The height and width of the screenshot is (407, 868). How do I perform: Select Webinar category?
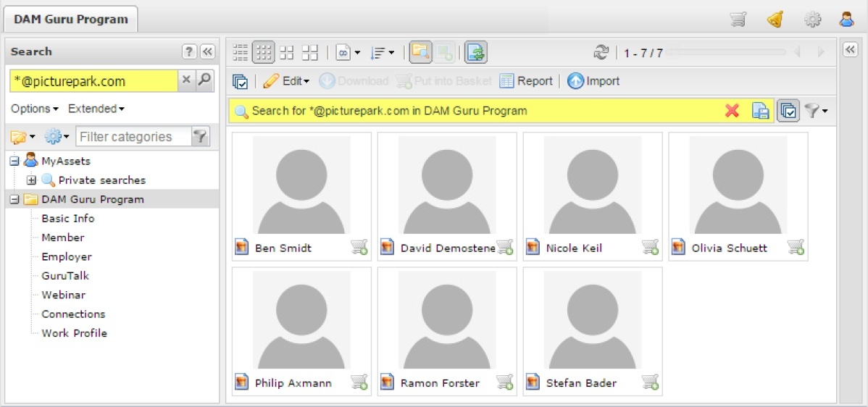click(x=63, y=295)
